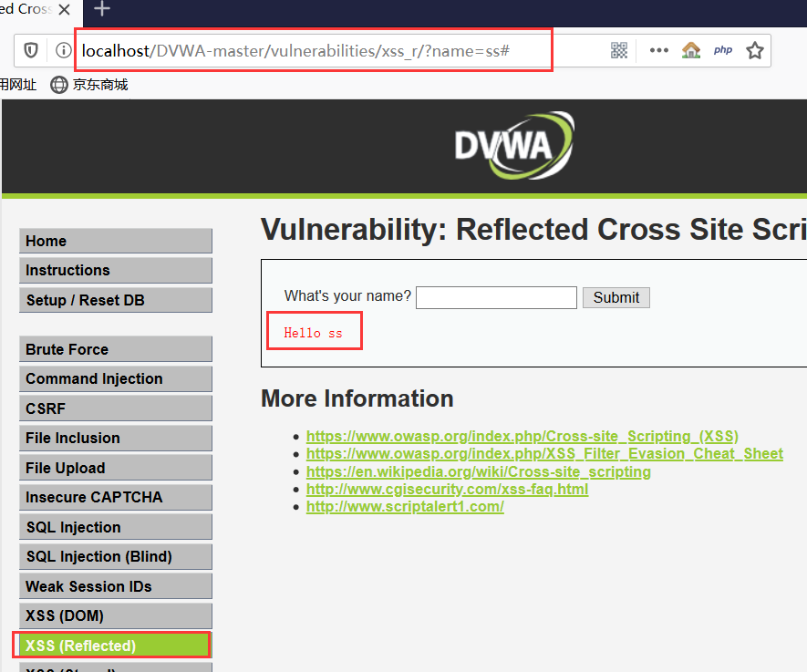Open a new browser tab
The width and height of the screenshot is (807, 672).
(102, 9)
